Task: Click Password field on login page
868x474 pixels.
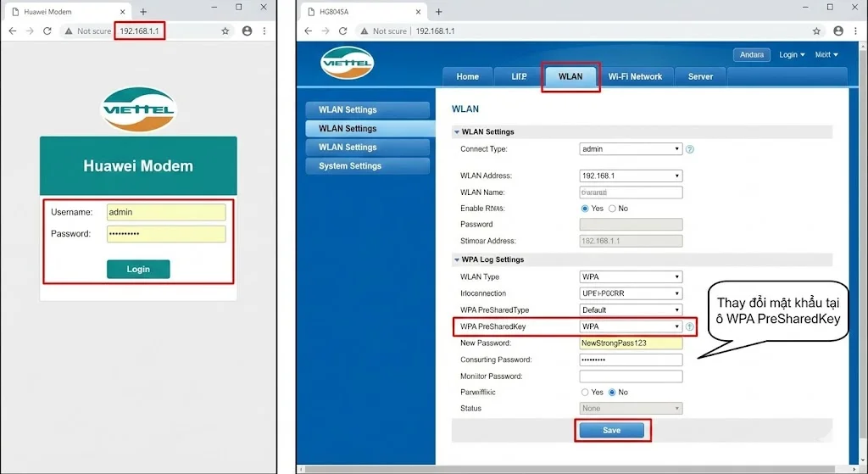Action: (x=166, y=234)
